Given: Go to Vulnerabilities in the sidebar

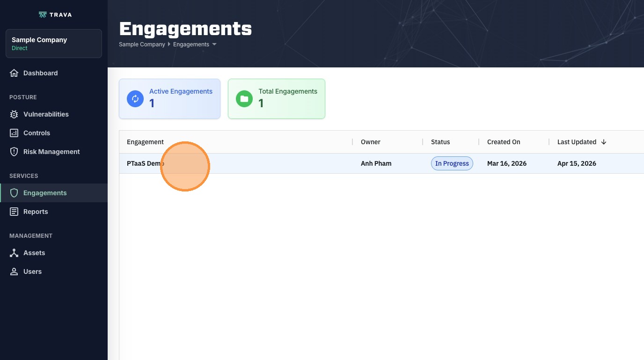Looking at the screenshot, I should [54, 114].
